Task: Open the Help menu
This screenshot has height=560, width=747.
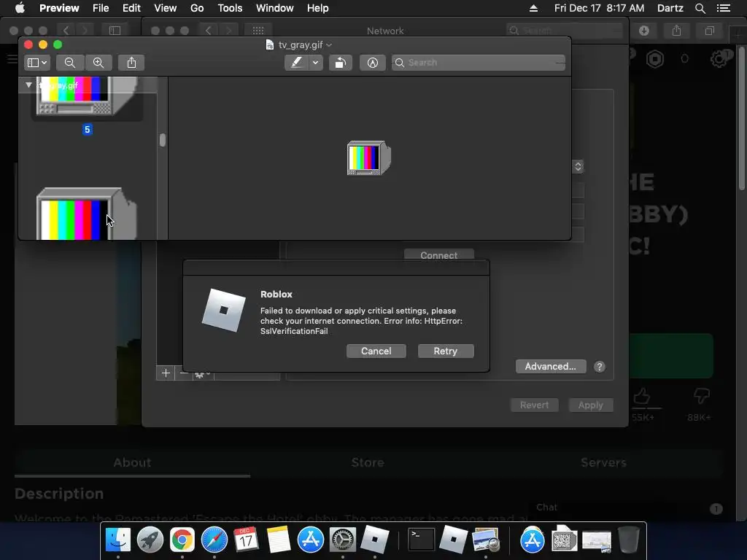Action: pos(317,8)
